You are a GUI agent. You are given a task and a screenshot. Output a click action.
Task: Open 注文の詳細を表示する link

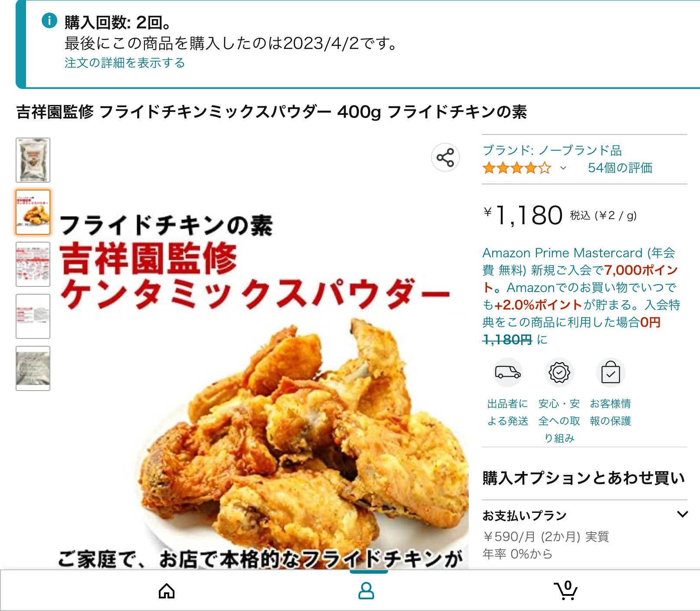(x=125, y=63)
